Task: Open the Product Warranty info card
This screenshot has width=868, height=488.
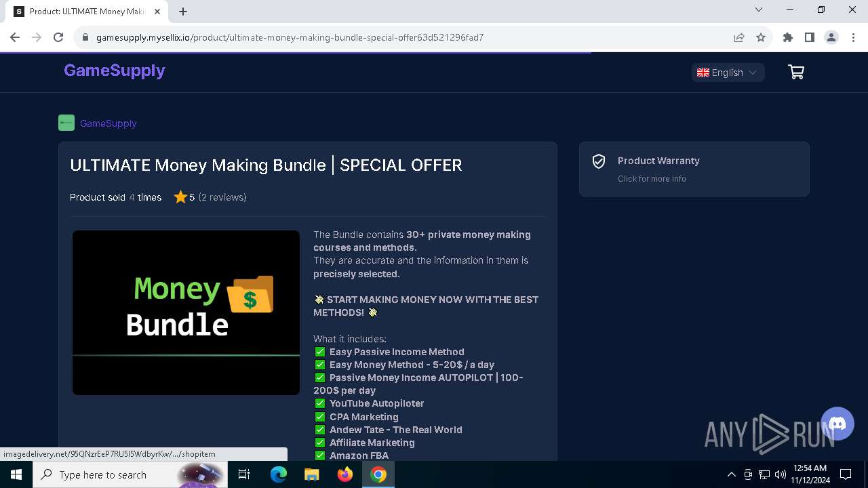Action: 694,169
